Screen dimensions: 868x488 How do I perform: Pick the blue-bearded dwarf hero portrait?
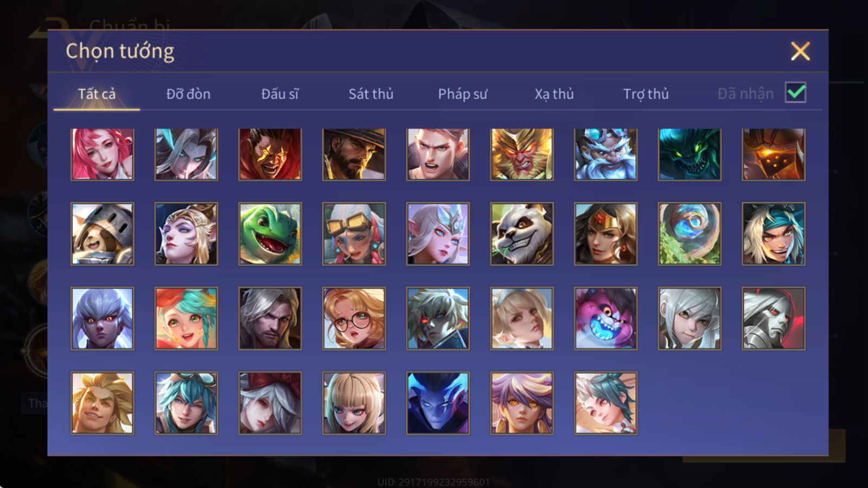click(605, 154)
